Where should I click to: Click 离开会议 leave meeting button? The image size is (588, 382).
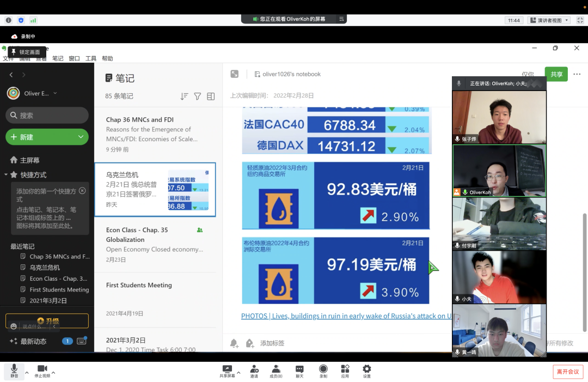tap(568, 372)
